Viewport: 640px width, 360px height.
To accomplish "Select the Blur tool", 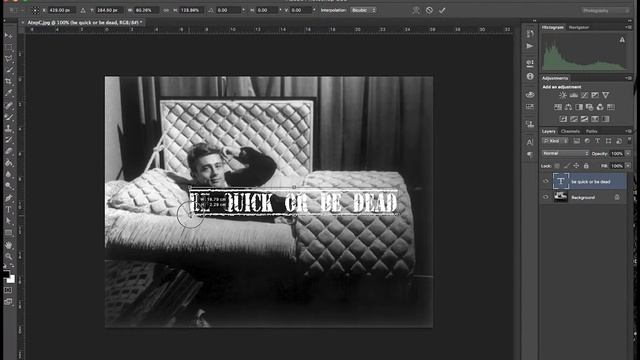I will pyautogui.click(x=9, y=174).
